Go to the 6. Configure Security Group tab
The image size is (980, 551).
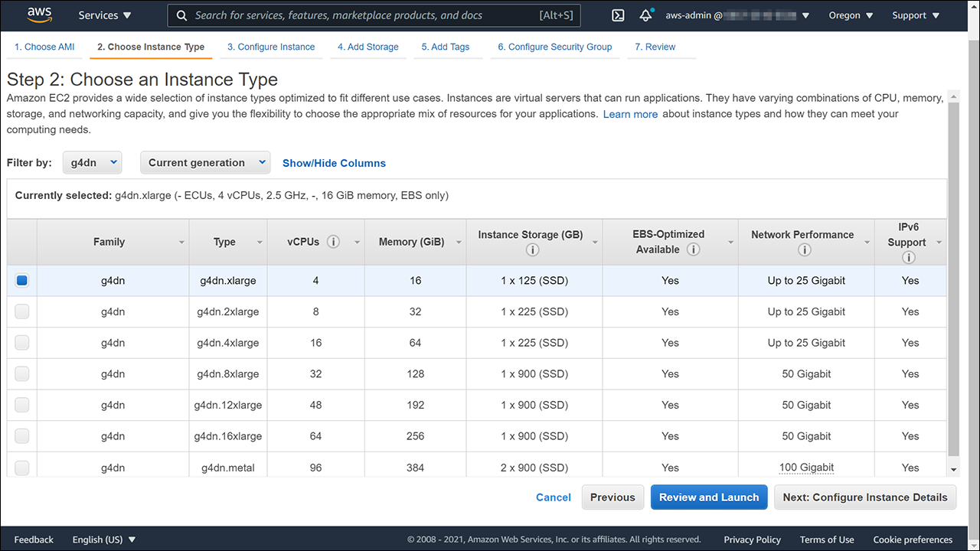(x=555, y=47)
